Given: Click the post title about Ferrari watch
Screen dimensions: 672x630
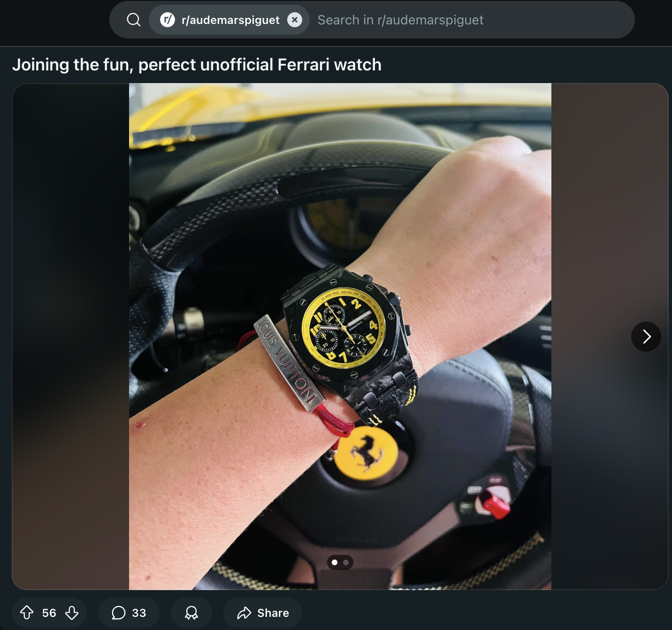Looking at the screenshot, I should click(197, 64).
